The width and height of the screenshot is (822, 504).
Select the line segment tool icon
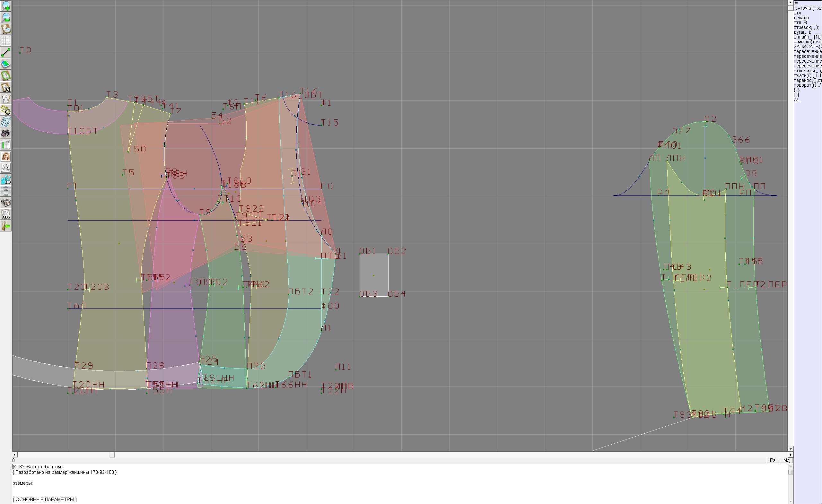pos(6,52)
